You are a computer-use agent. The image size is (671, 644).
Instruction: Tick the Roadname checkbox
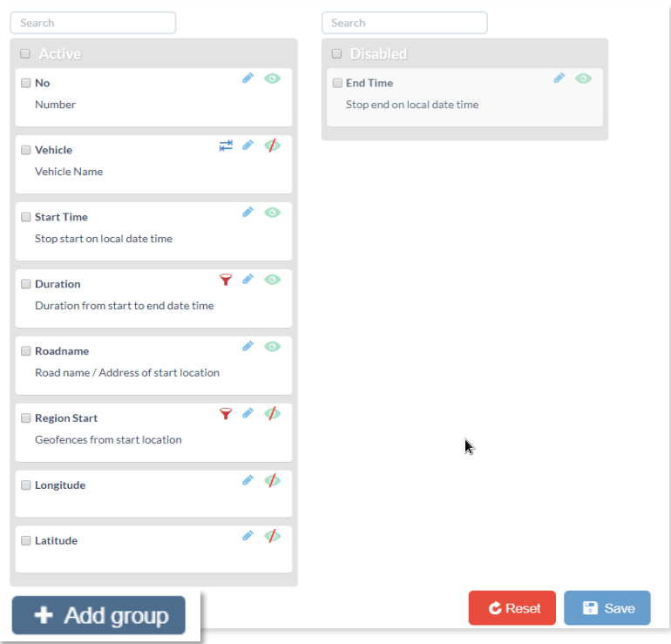pyautogui.click(x=26, y=351)
